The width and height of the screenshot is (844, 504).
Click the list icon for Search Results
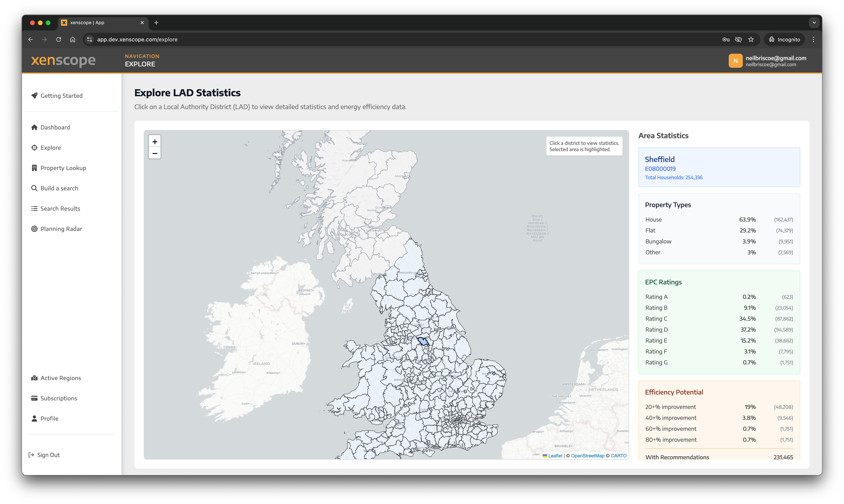point(34,208)
